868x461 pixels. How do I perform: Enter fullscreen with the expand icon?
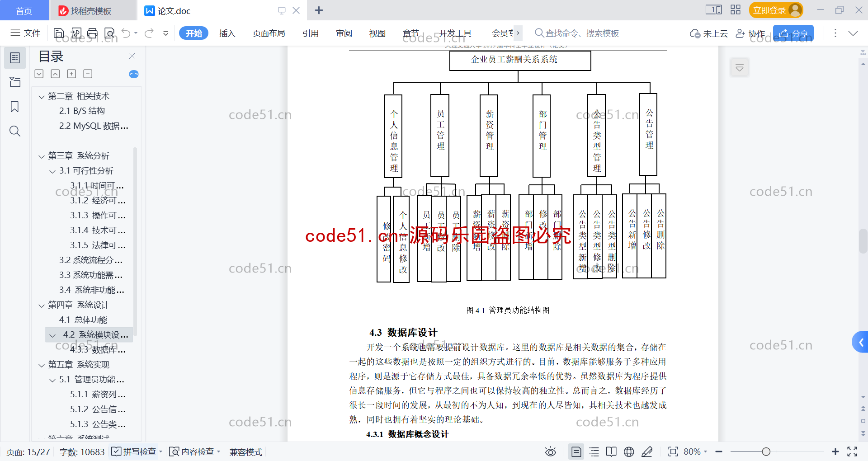(x=852, y=452)
